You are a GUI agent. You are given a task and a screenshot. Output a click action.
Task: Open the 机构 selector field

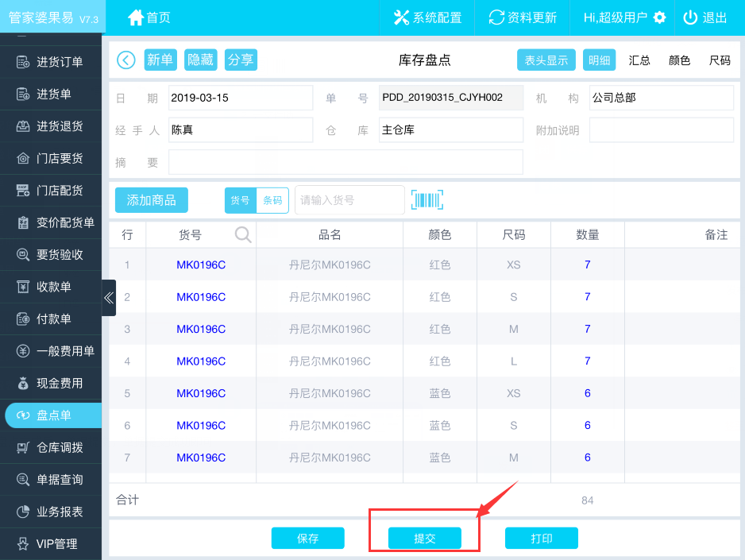pos(662,98)
